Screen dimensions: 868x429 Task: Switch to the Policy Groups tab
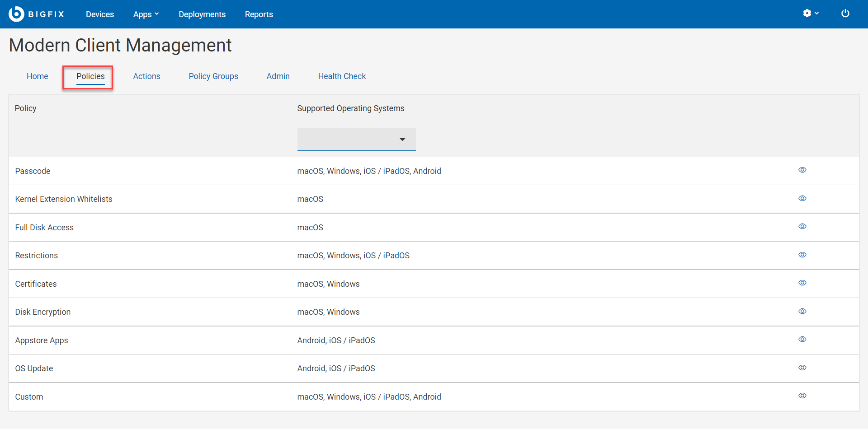tap(213, 76)
